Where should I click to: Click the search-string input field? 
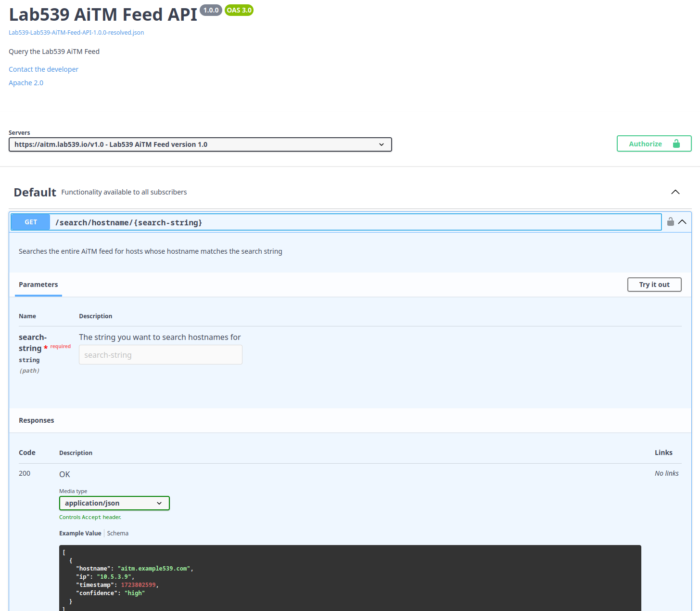tap(161, 355)
